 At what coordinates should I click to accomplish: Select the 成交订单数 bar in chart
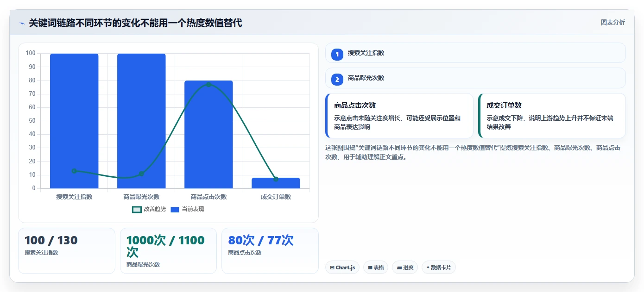(276, 183)
